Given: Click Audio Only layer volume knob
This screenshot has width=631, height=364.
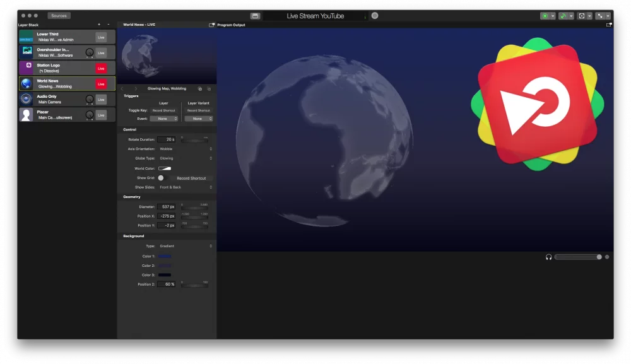Looking at the screenshot, I should click(90, 99).
